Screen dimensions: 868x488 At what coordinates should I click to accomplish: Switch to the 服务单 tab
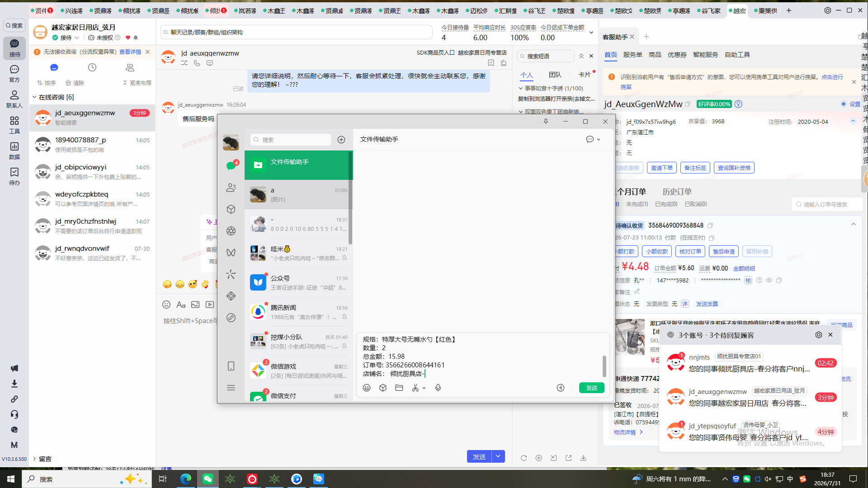632,55
